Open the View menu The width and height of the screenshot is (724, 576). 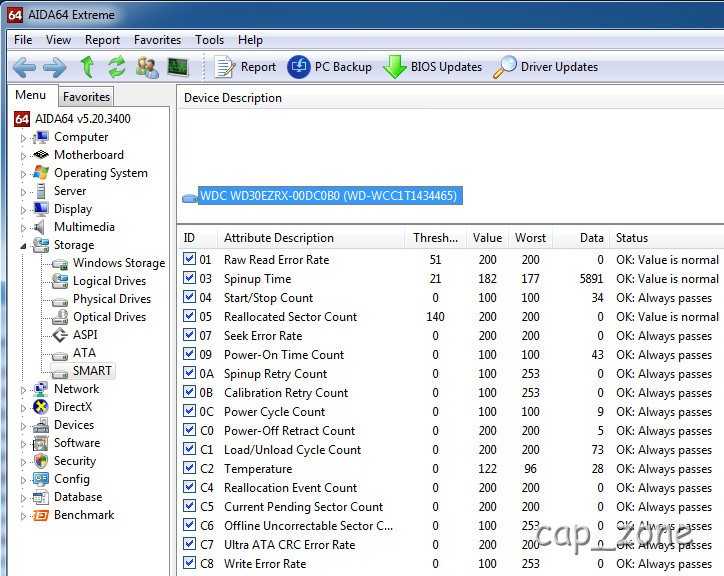58,40
